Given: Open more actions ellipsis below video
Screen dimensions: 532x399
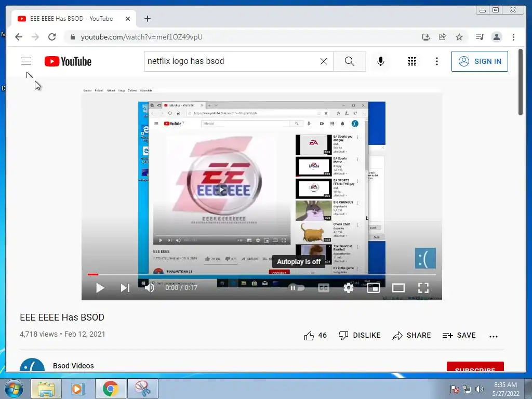Looking at the screenshot, I should (494, 336).
